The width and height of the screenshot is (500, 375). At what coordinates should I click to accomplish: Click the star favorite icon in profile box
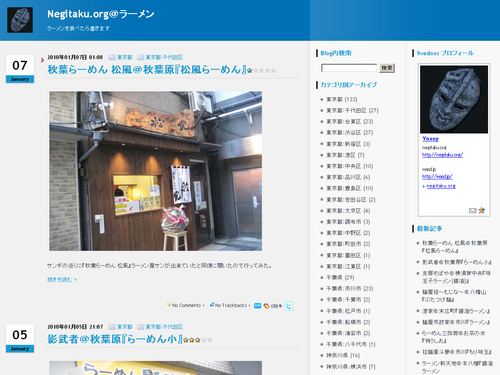[481, 210]
